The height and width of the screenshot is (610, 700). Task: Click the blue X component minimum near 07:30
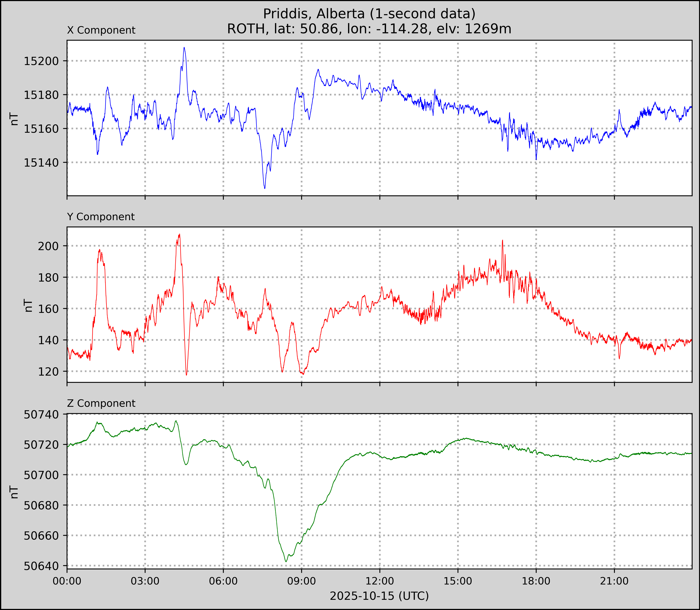265,188
